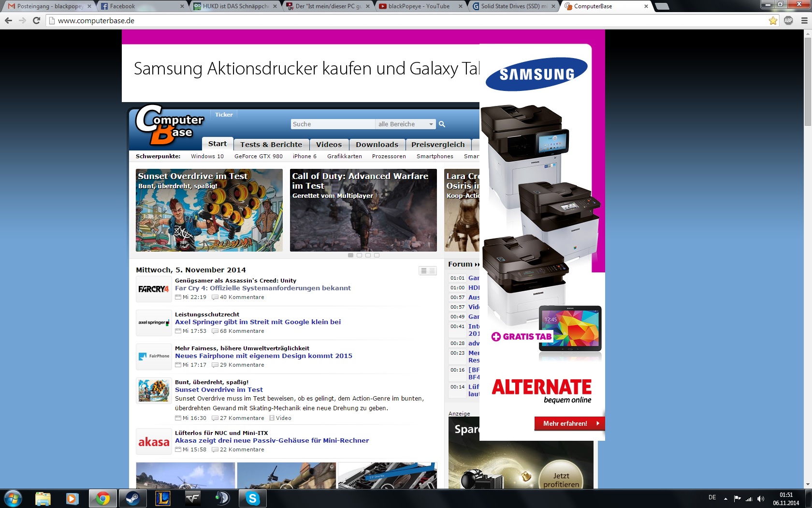This screenshot has width=812, height=508.
Task: Select the Start site tab
Action: click(x=217, y=144)
